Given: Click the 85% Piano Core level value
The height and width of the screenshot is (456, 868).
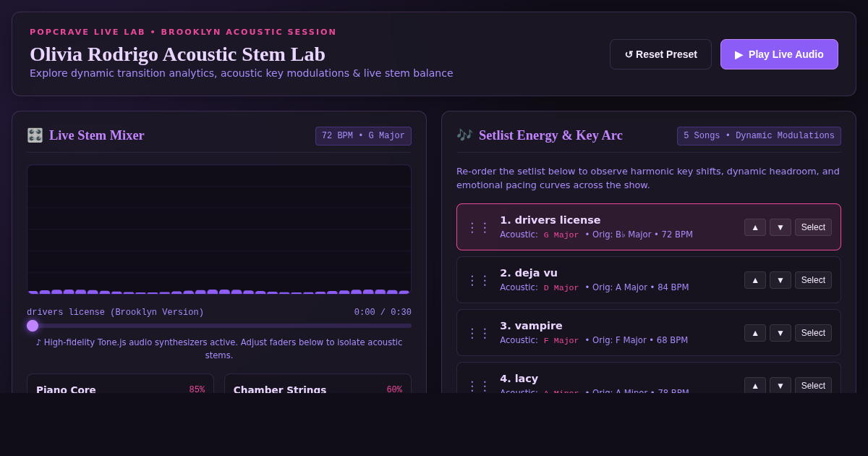Looking at the screenshot, I should (x=197, y=389).
